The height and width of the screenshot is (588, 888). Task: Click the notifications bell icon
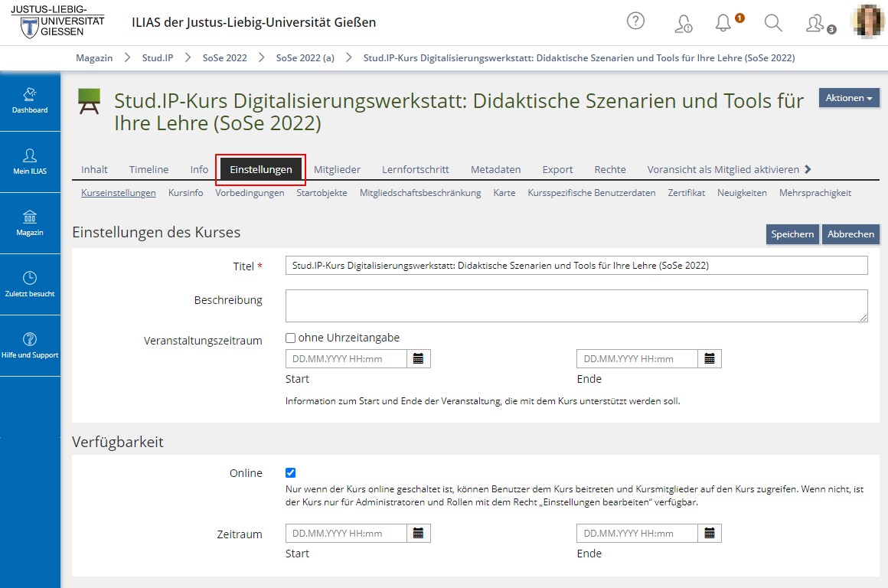click(x=723, y=23)
